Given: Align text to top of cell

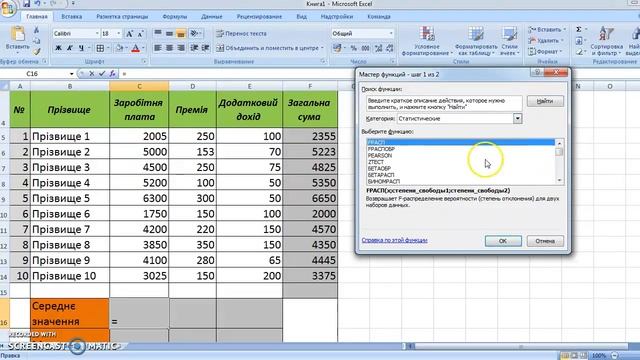Looking at the screenshot, I should [x=158, y=34].
